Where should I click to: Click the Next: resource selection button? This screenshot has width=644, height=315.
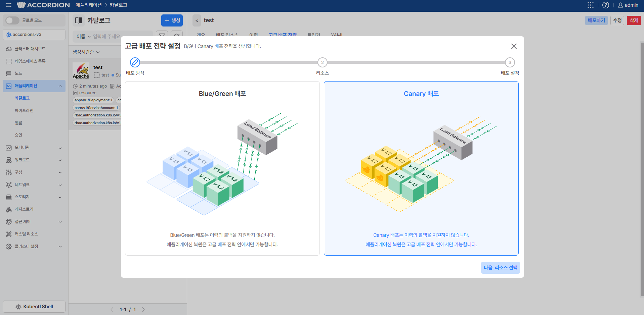501,268
